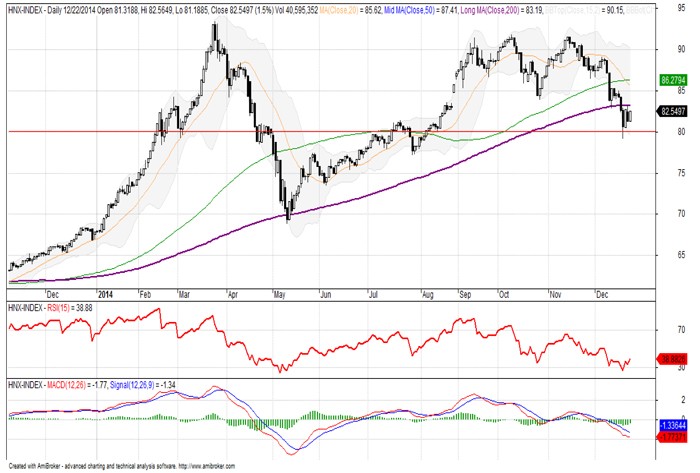Click the Jul month on the time axis
The height and width of the screenshot is (473, 700).
[371, 295]
